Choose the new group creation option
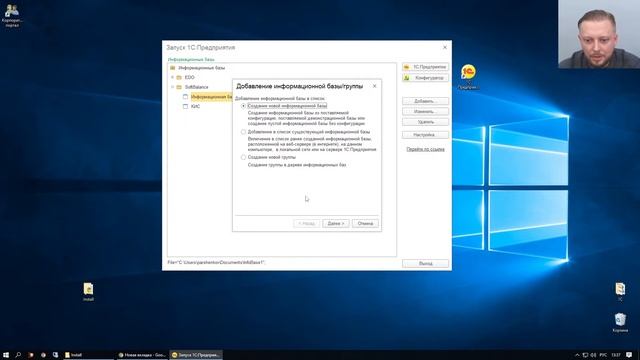Viewport: 640px width, 360px height. [243, 157]
